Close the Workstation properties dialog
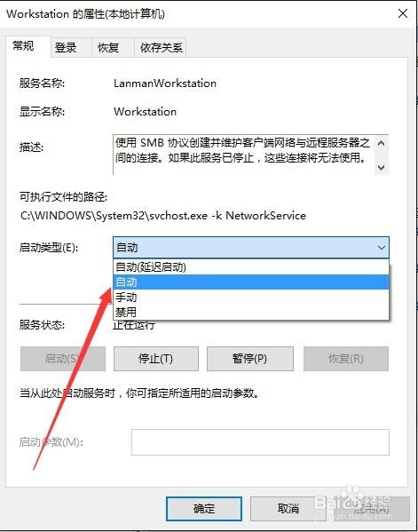This screenshot has width=418, height=532. click(403, 14)
